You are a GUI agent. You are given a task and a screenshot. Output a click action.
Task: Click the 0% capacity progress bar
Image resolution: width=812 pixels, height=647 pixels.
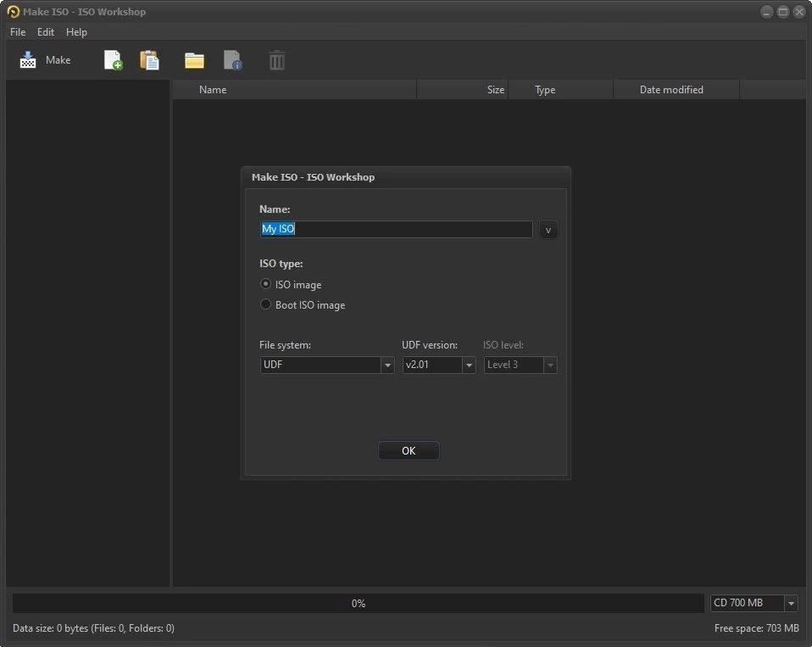(x=359, y=604)
